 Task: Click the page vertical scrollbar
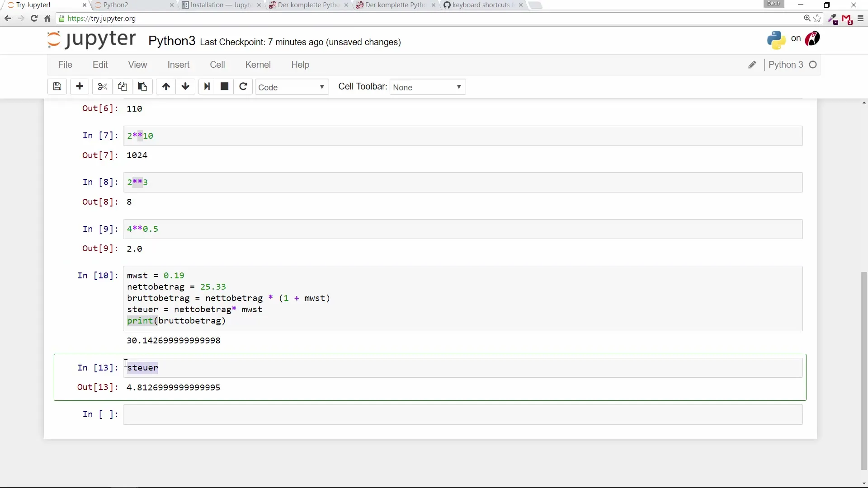(x=864, y=371)
